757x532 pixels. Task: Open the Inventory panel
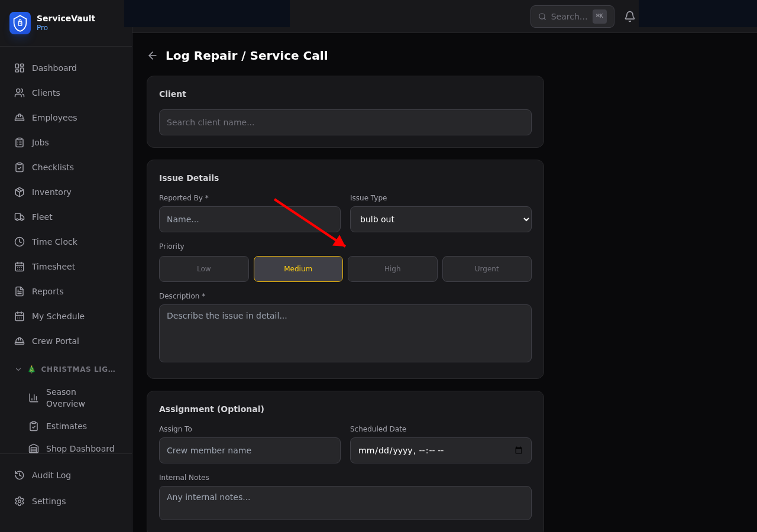(x=51, y=192)
